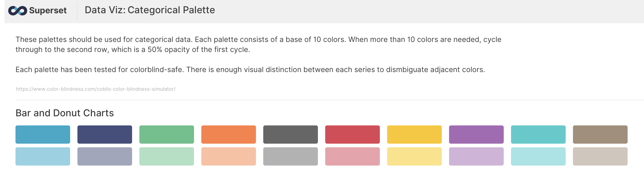Click the Bar and Donut Charts heading
The height and width of the screenshot is (192, 644).
(64, 113)
